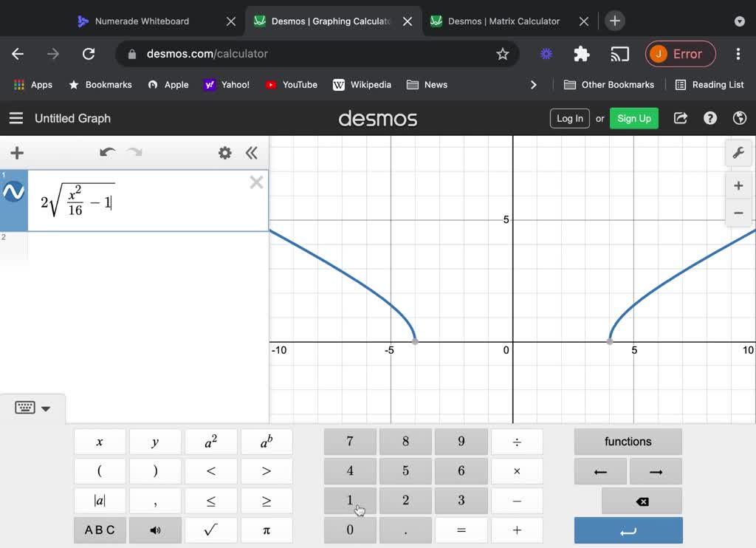
Task: Toggle visibility of expression 1 graph
Action: (x=13, y=193)
